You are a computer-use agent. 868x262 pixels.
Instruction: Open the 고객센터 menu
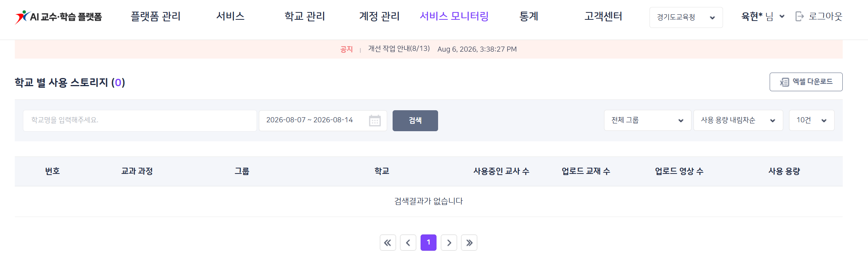point(603,16)
